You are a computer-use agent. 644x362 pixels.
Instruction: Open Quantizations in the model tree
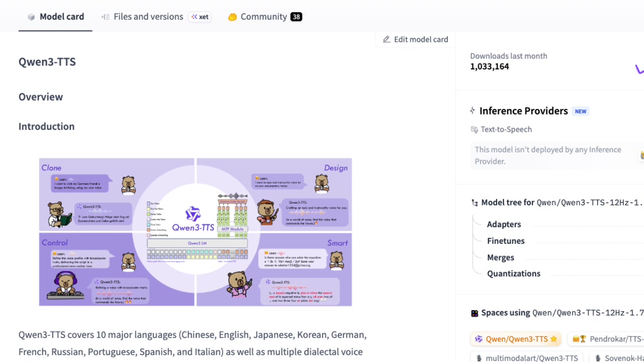tap(513, 274)
